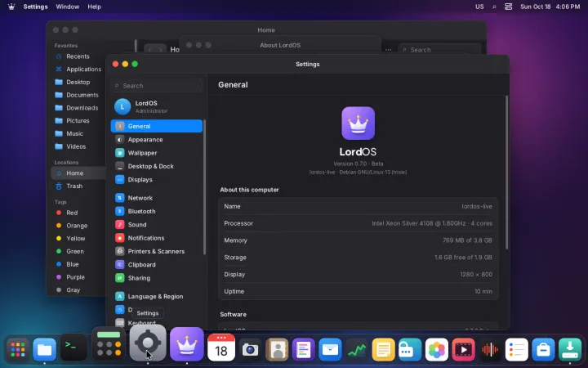Screen dimensions: 588x368
Task: Click the Settings search field
Action: pyautogui.click(x=156, y=86)
